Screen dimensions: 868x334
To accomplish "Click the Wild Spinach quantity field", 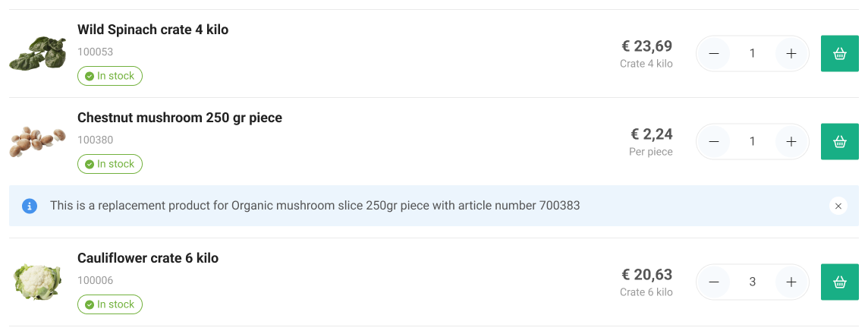I will 752,54.
